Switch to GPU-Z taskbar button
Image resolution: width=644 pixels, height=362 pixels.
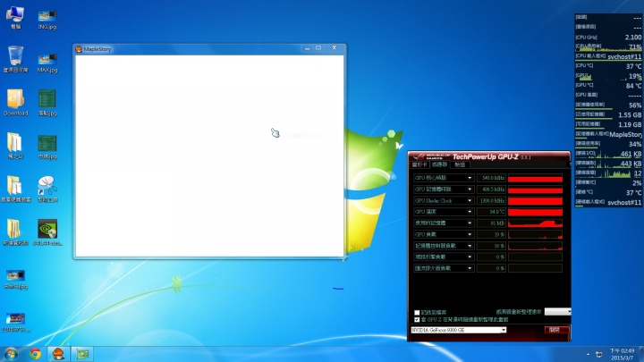82,354
